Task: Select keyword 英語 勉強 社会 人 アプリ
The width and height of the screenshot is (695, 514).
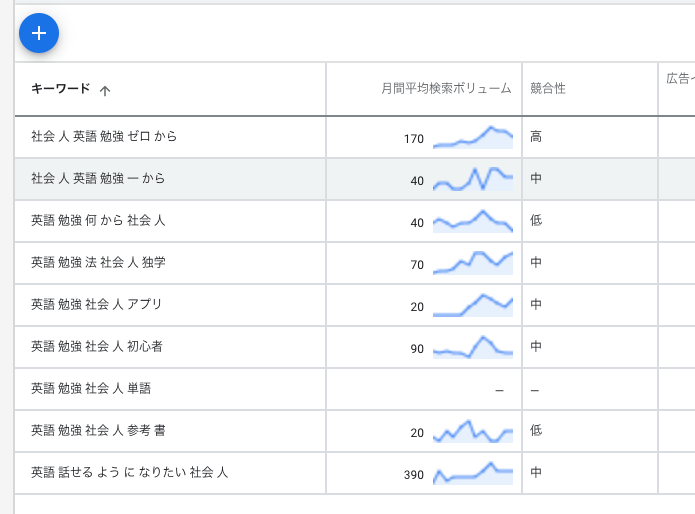Action: point(96,304)
